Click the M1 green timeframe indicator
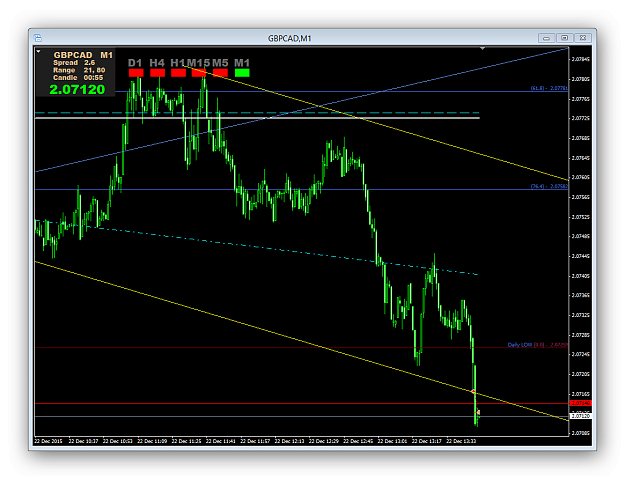Screen dimensions: 625x479 coord(242,73)
